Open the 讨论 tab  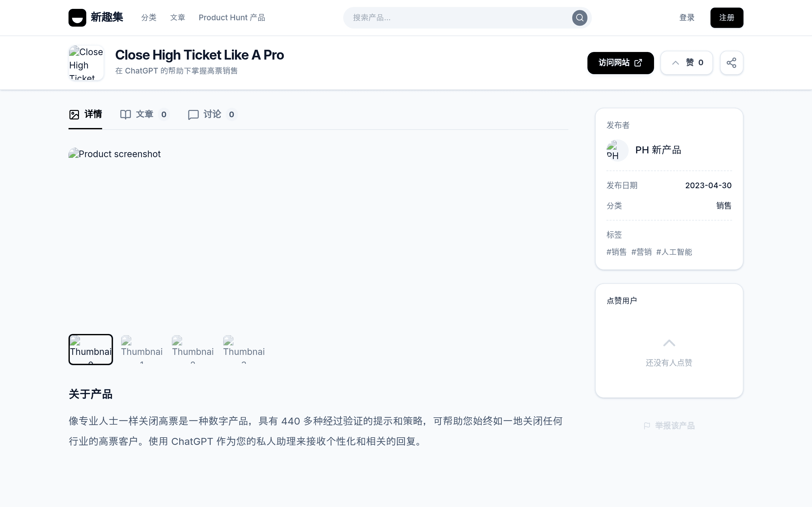213,115
